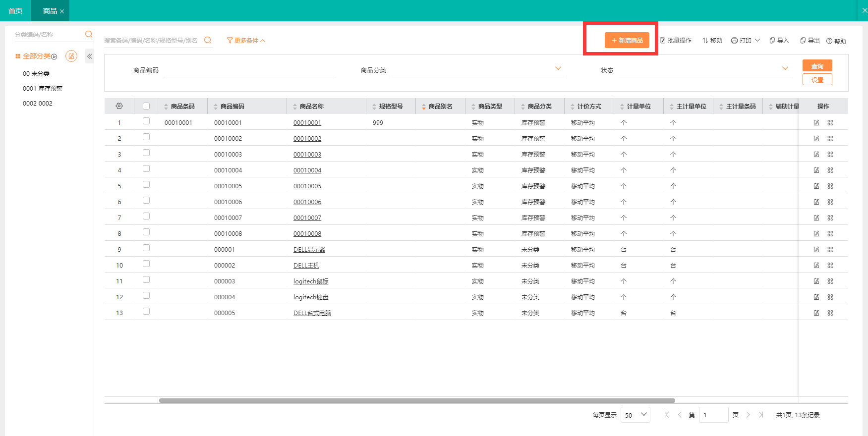Edit row 5 product 00010005

coord(816,186)
